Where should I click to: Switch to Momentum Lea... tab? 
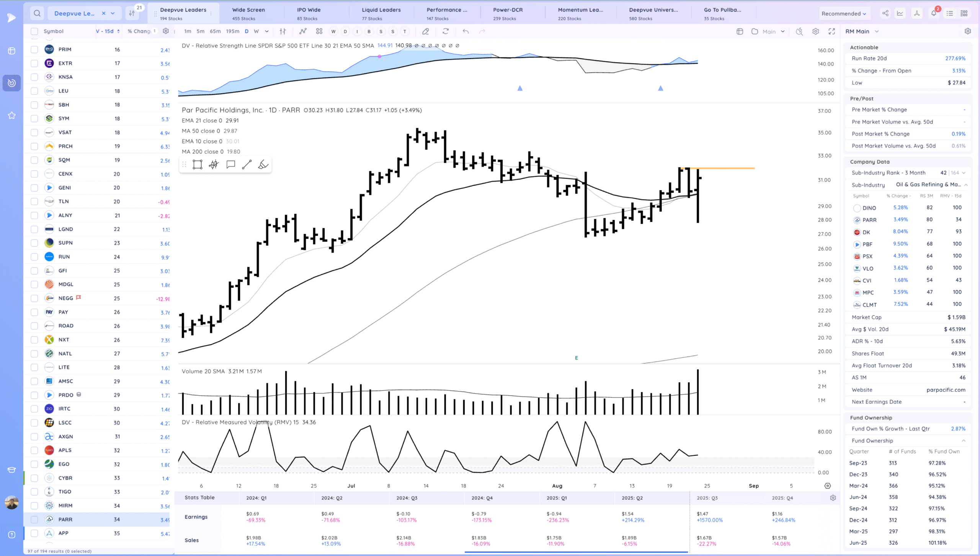[580, 13]
